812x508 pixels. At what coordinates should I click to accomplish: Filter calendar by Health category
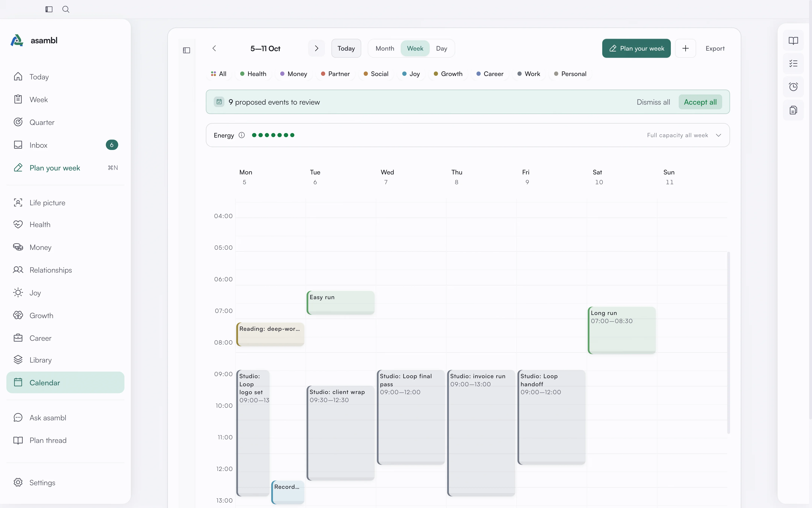pyautogui.click(x=253, y=74)
